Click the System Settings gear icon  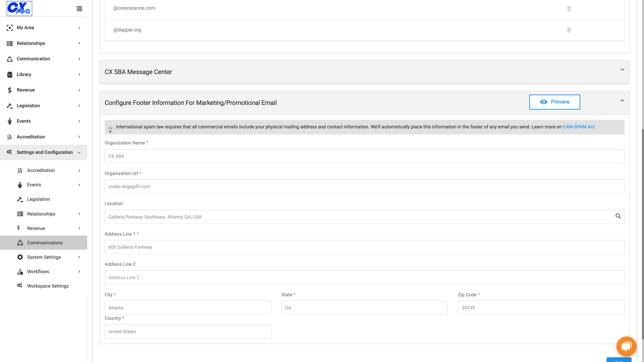pyautogui.click(x=20, y=257)
